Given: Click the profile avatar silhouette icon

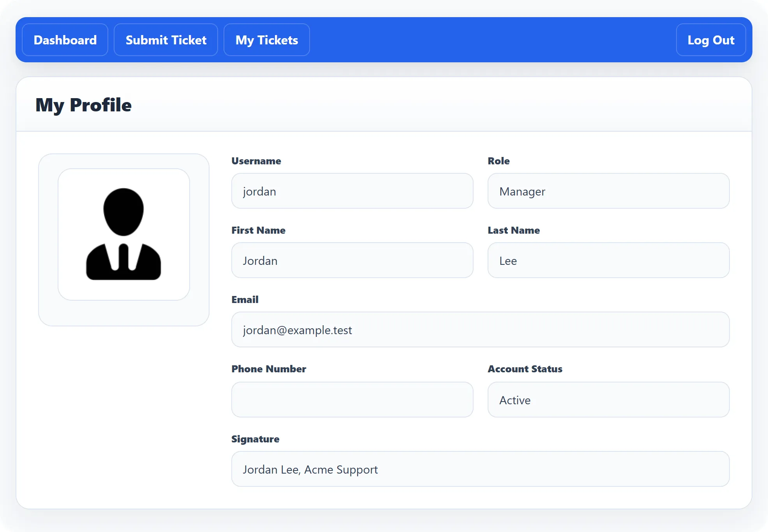Looking at the screenshot, I should pos(123,234).
